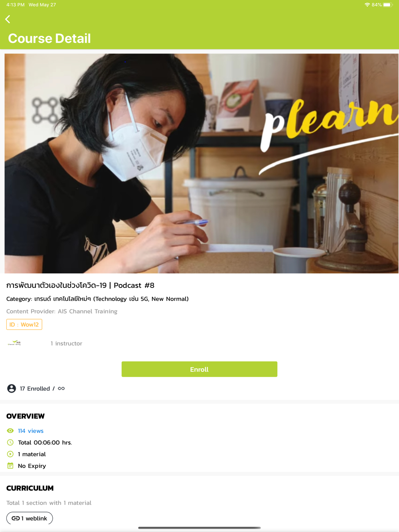This screenshot has height=532, width=399.
Task: Click the infinity unlimited seats icon
Action: [61, 388]
